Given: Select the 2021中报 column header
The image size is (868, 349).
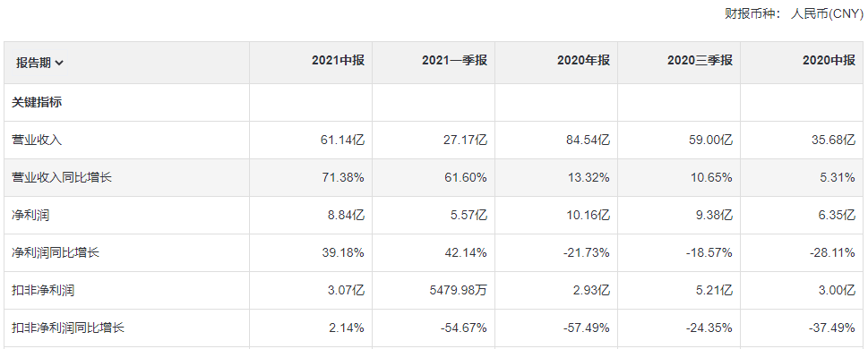Looking at the screenshot, I should point(338,60).
